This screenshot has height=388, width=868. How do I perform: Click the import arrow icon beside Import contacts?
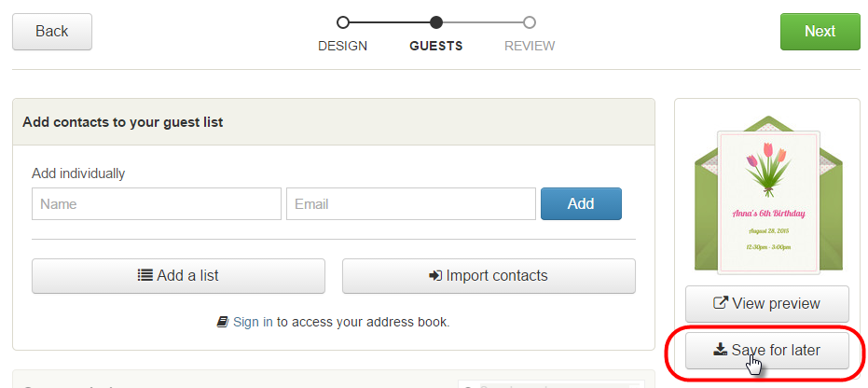(435, 276)
